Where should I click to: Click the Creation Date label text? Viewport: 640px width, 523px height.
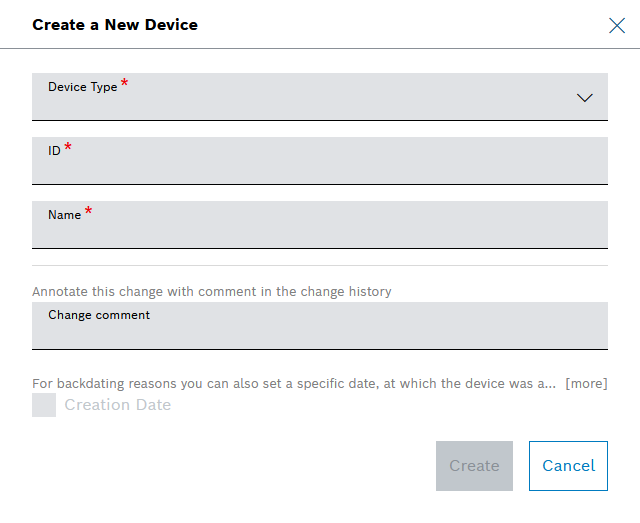(118, 405)
